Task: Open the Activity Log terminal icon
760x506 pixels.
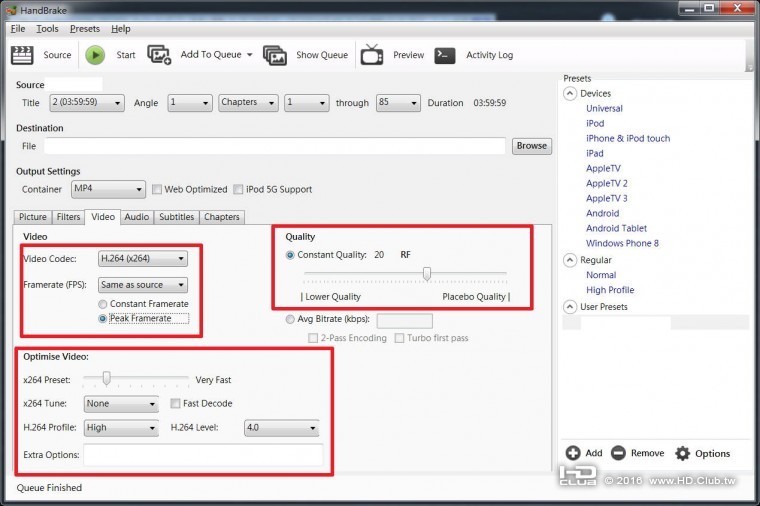Action: click(x=446, y=55)
